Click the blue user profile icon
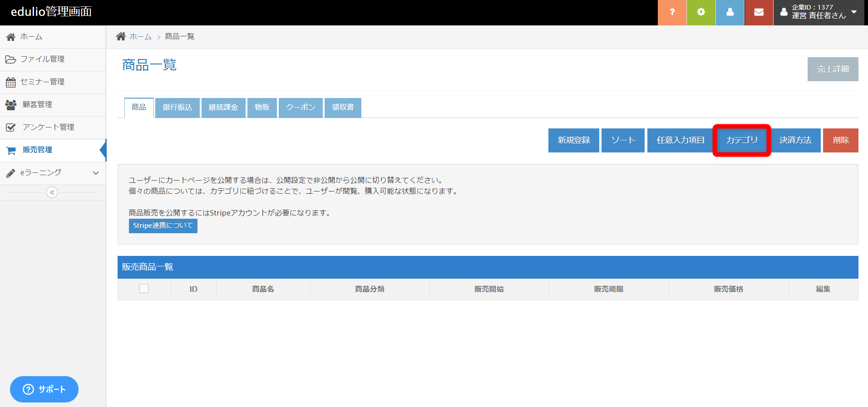 click(x=730, y=12)
